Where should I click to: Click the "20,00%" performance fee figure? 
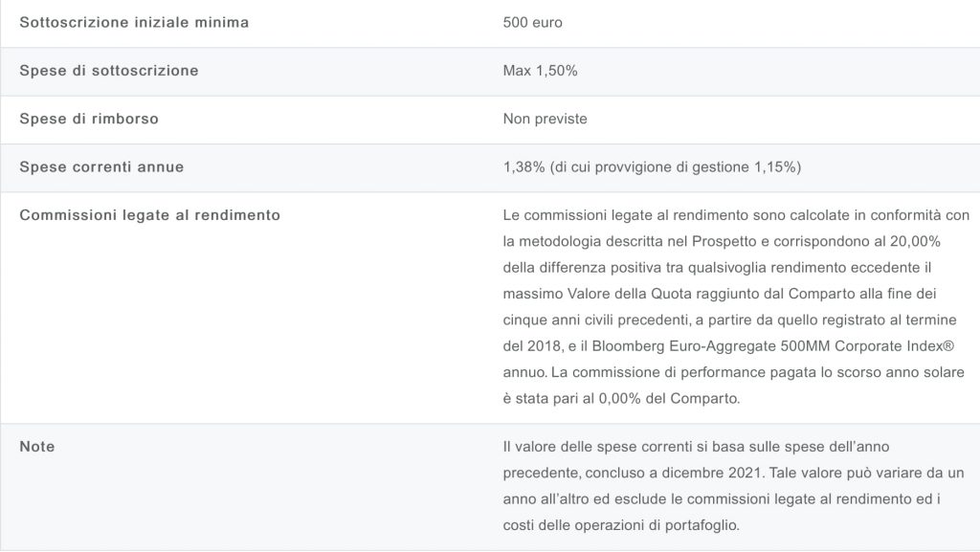[938, 237]
